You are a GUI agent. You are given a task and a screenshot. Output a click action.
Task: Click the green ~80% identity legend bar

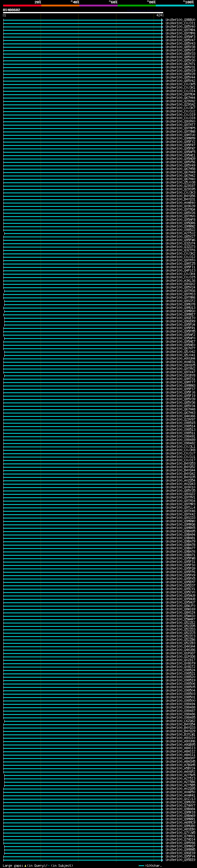click(x=137, y=6)
